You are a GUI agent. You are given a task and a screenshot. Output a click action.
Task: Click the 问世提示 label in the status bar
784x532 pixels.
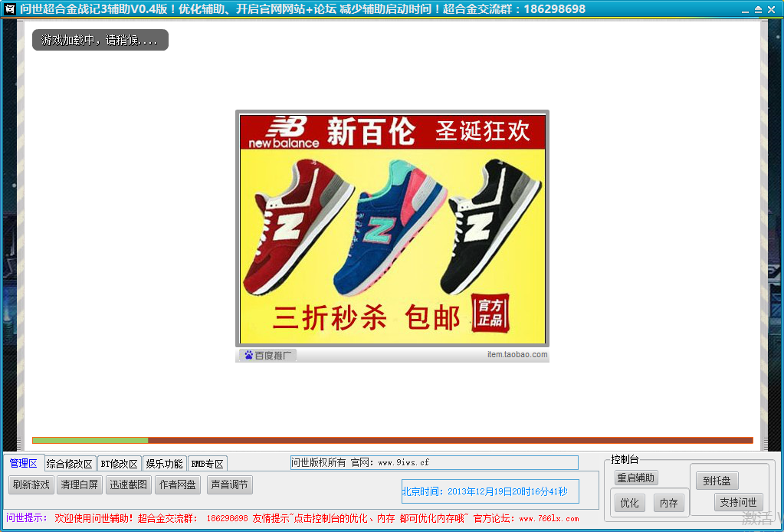point(27,518)
